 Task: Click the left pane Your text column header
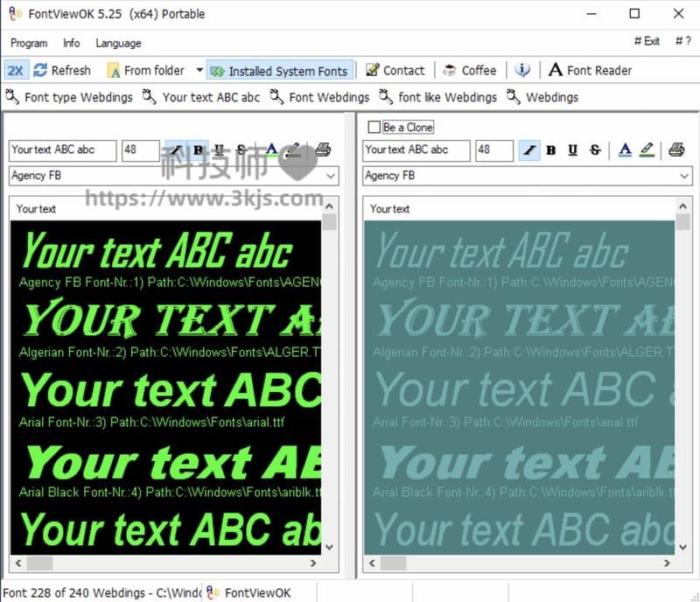coord(36,209)
